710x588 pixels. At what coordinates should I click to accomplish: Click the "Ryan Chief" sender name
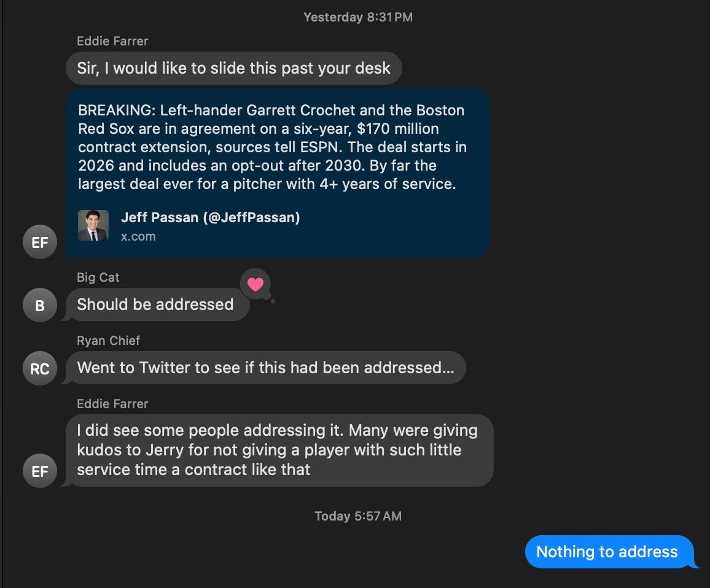[x=108, y=341]
